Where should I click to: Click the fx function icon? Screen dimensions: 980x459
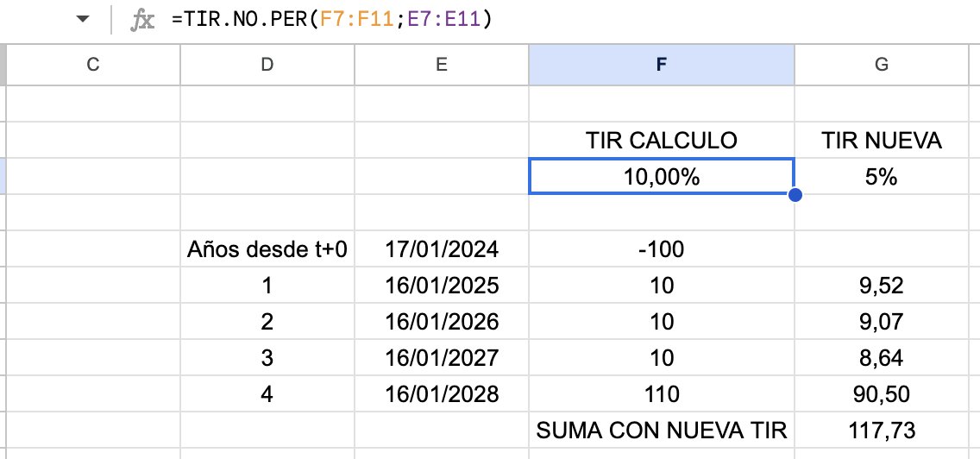(141, 20)
